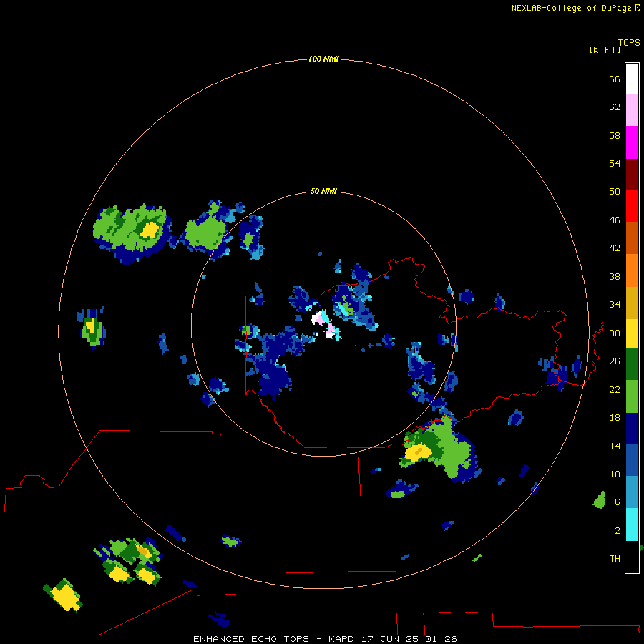This screenshot has height=644, width=644.
Task: Click the TH threshold legend label
Action: point(615,558)
